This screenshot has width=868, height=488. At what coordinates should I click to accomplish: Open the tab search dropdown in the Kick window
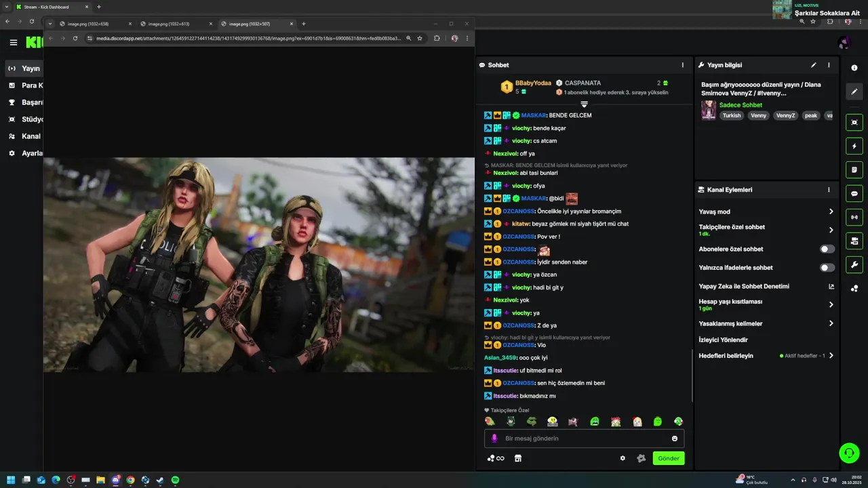coord(7,7)
